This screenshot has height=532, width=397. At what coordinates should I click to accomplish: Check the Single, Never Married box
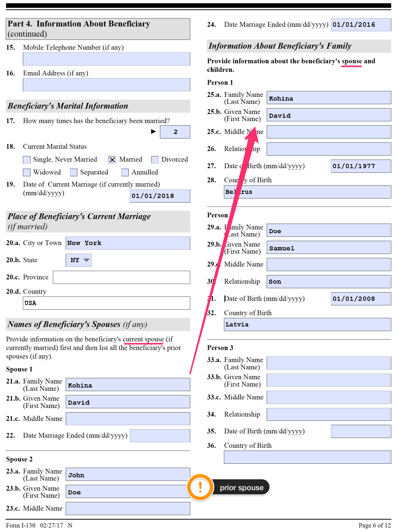point(27,160)
